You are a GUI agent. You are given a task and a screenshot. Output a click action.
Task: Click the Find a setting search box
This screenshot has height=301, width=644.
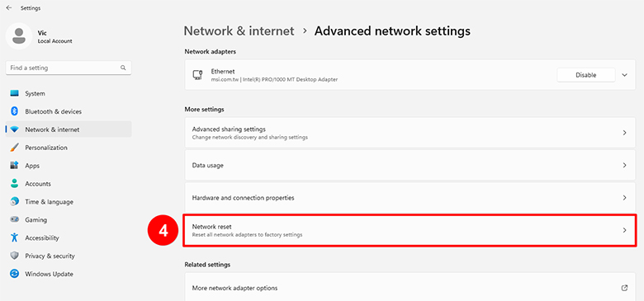pos(69,68)
